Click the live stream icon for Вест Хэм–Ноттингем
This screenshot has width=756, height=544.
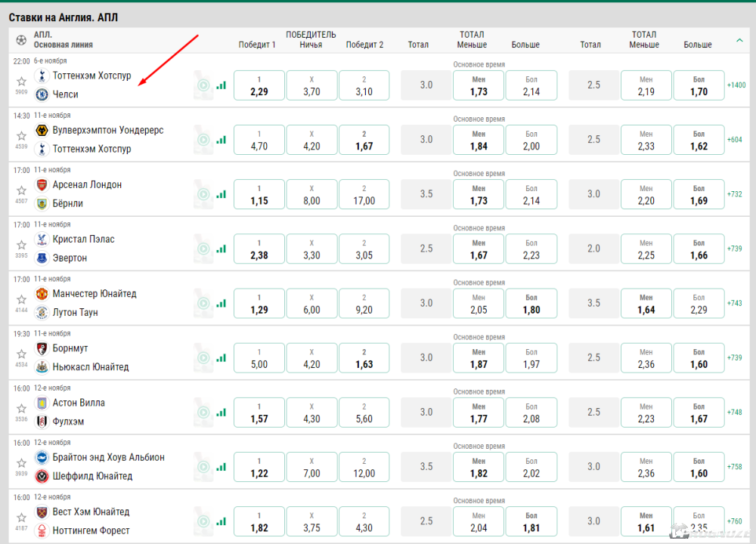[x=203, y=521]
